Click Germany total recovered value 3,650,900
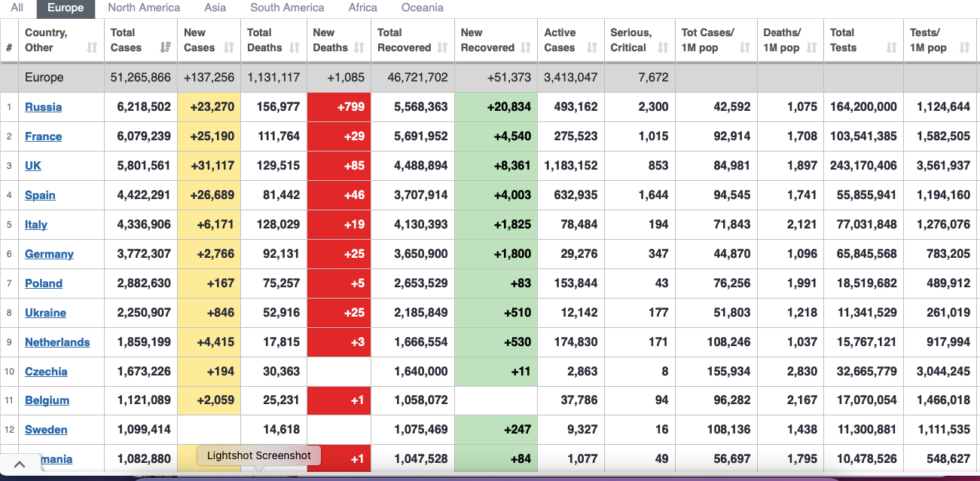 [x=421, y=254]
